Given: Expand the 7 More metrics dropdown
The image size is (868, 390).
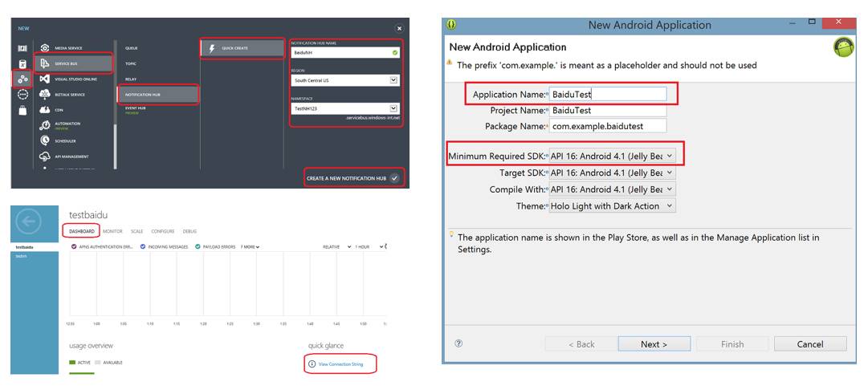Looking at the screenshot, I should pos(251,246).
